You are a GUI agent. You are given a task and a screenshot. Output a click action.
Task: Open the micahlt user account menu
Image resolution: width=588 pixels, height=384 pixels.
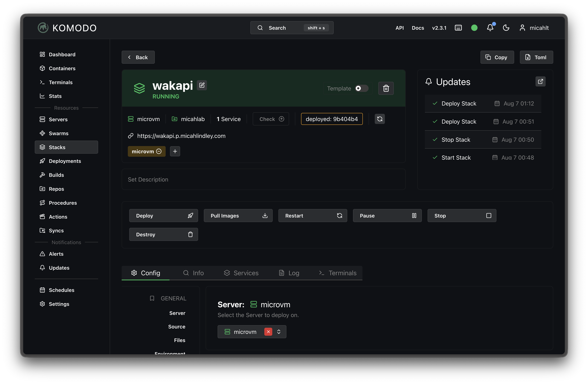pyautogui.click(x=534, y=28)
